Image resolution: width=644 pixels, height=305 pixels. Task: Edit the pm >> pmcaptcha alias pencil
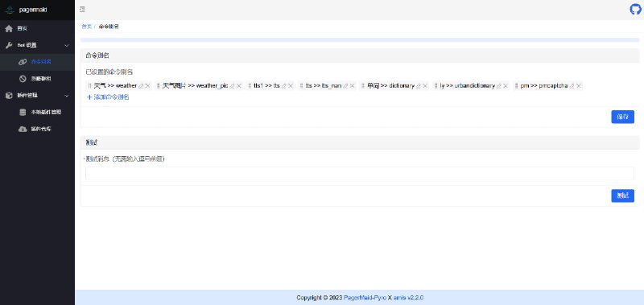click(x=572, y=86)
